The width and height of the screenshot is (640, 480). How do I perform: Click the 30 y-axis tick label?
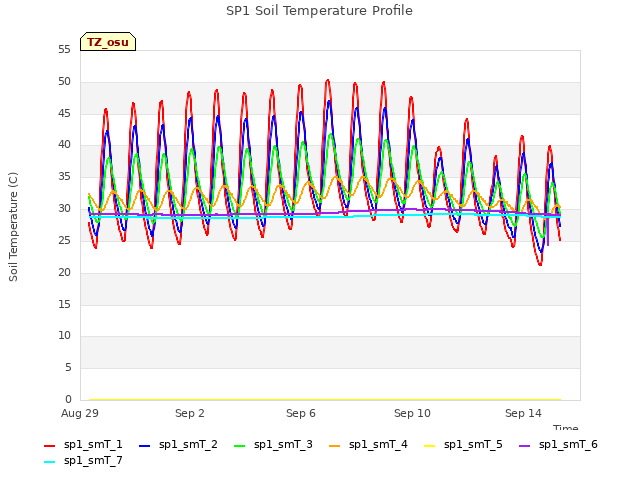(64, 209)
